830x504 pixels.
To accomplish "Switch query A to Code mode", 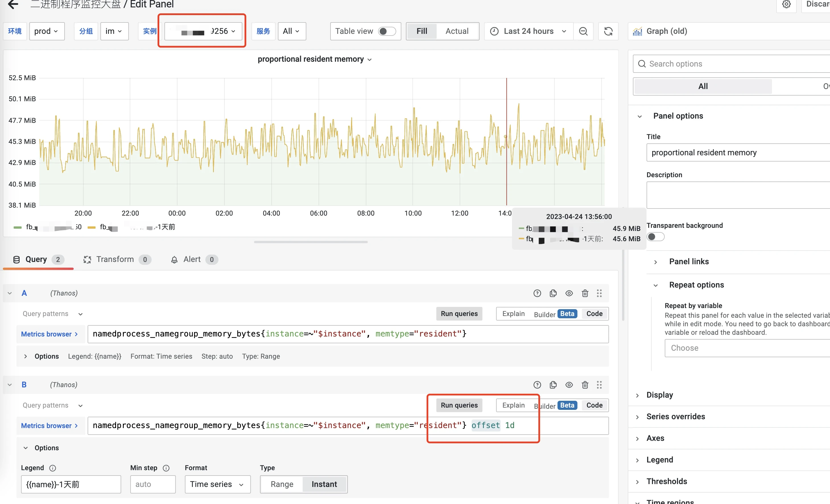I will (594, 314).
